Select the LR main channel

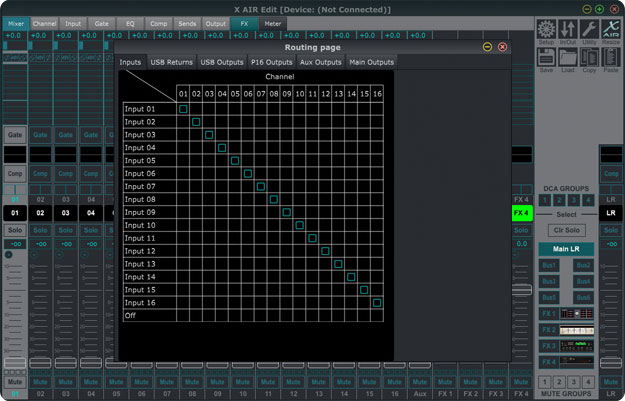pyautogui.click(x=611, y=213)
